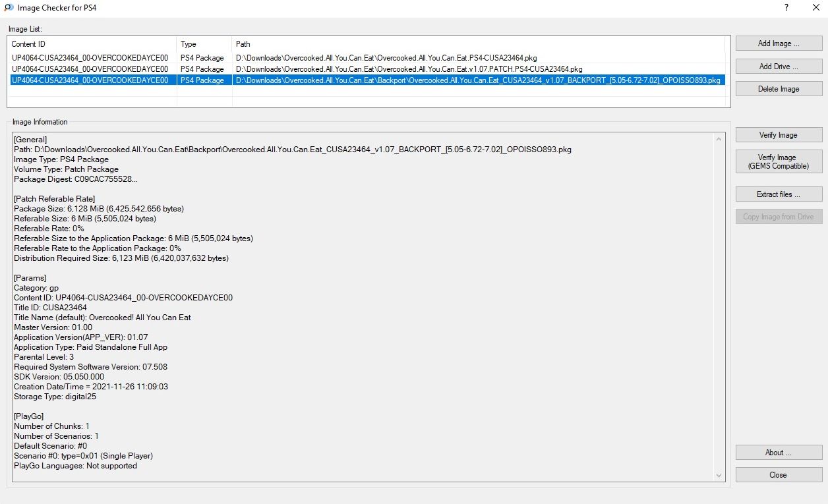This screenshot has width=828, height=504.
Task: Sort list by Content ID column header
Action: 92,44
